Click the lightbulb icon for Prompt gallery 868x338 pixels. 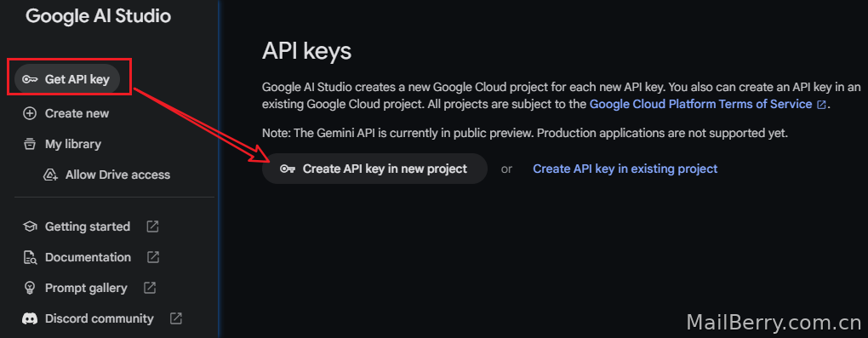29,288
